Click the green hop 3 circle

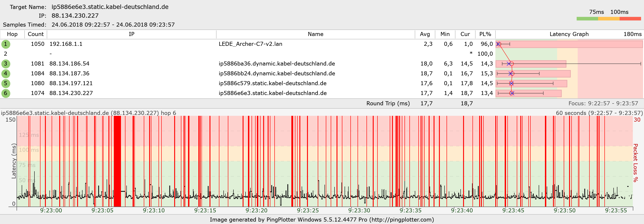6,64
